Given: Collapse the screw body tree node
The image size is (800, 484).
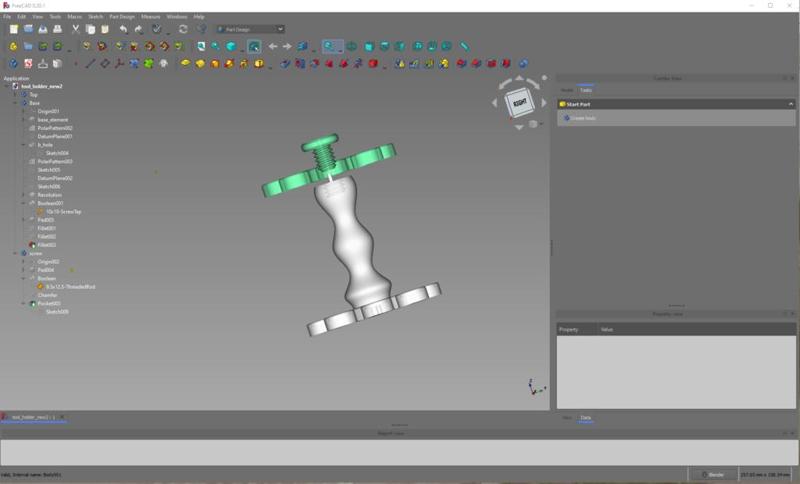Looking at the screenshot, I should [15, 253].
